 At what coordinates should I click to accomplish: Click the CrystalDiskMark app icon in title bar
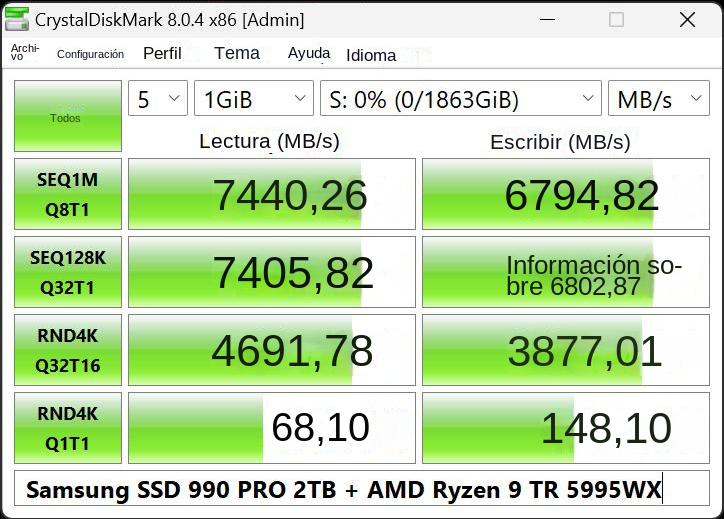17,19
